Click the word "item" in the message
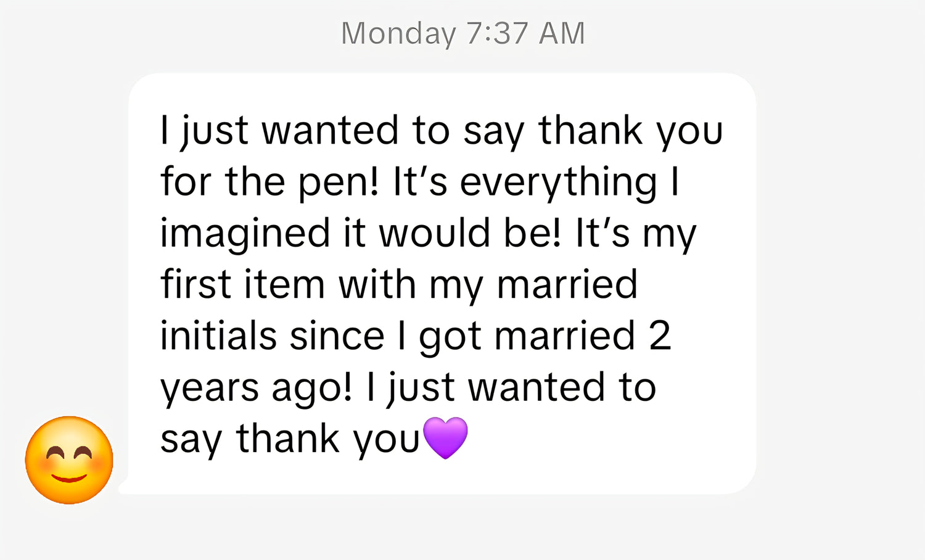 284,285
